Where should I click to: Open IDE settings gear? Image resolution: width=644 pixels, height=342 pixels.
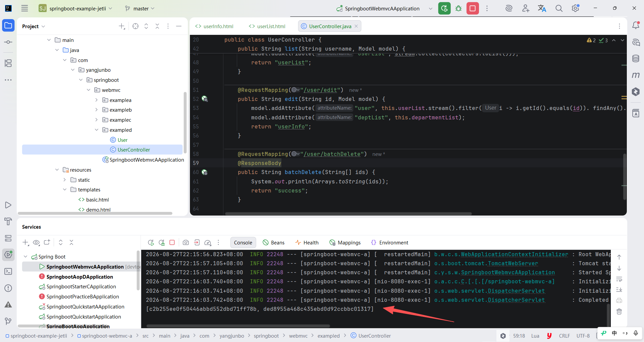(x=576, y=8)
